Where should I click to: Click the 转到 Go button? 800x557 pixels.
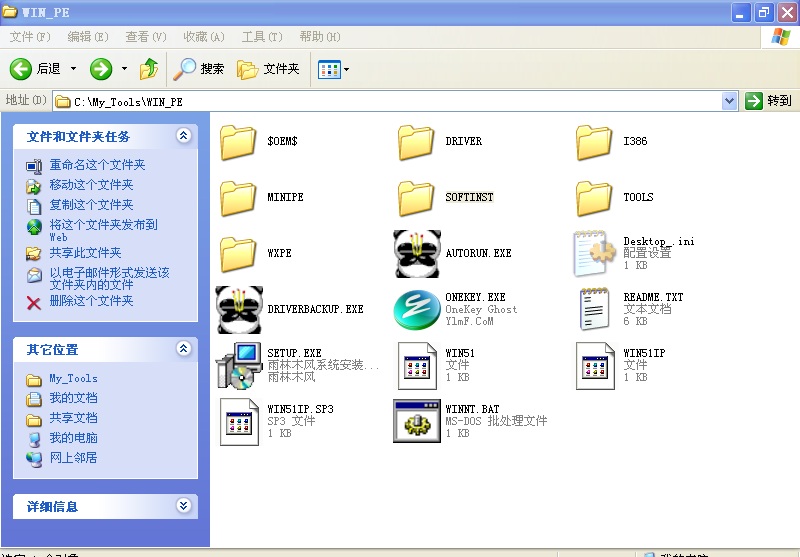pos(768,100)
